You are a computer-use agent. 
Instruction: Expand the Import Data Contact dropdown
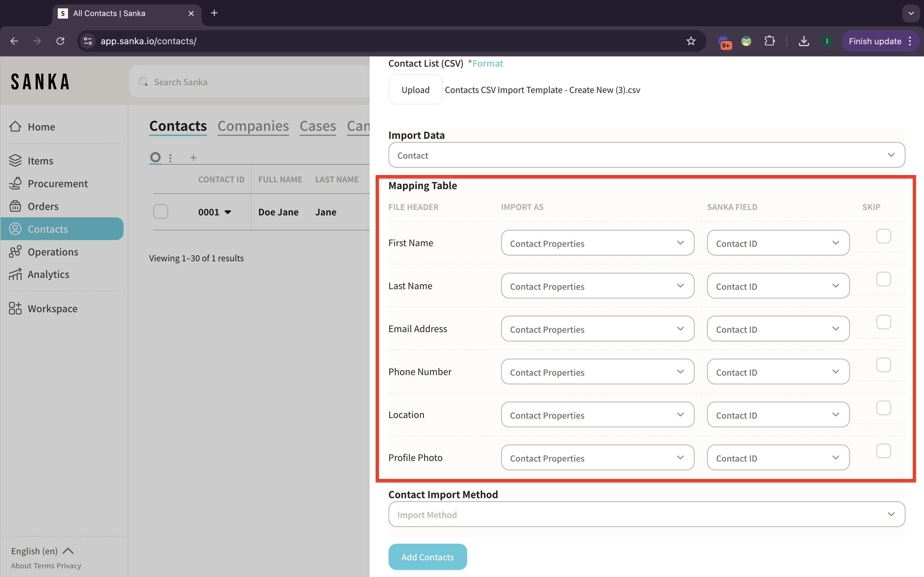(x=646, y=155)
